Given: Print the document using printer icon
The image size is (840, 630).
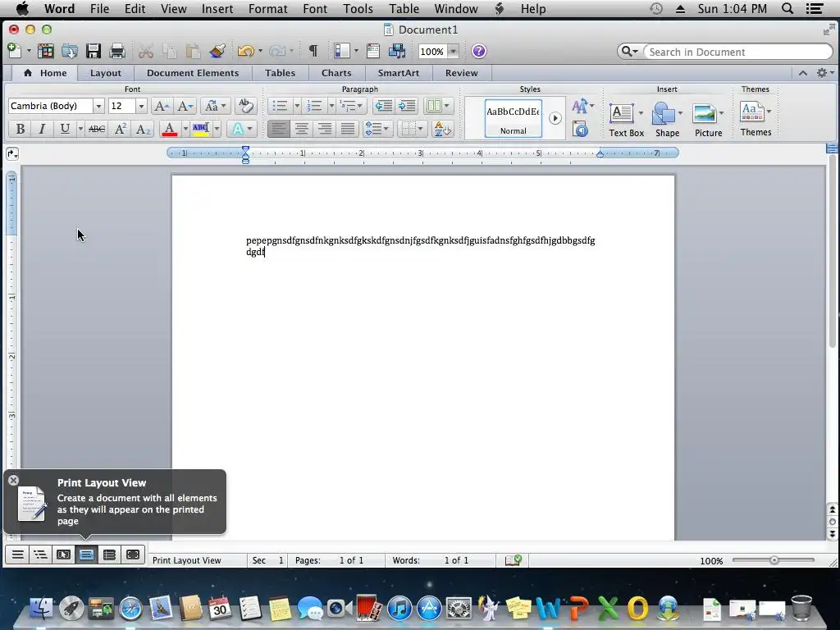Looking at the screenshot, I should click(x=116, y=51).
